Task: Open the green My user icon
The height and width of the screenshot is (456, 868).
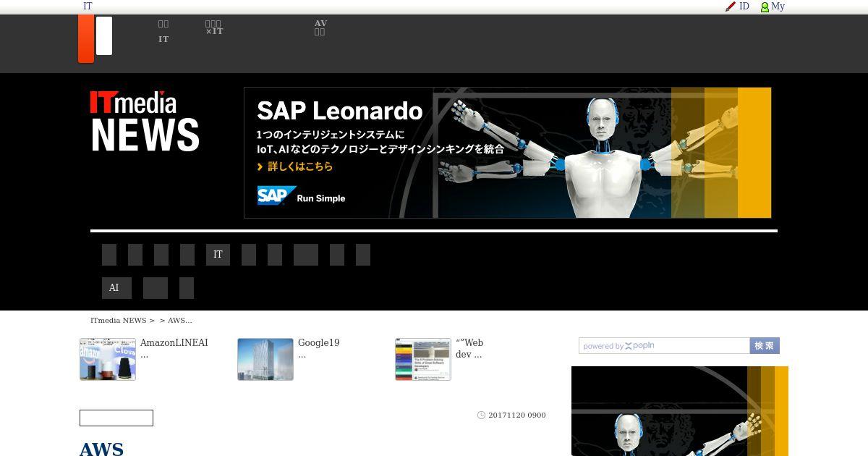Action: (765, 7)
